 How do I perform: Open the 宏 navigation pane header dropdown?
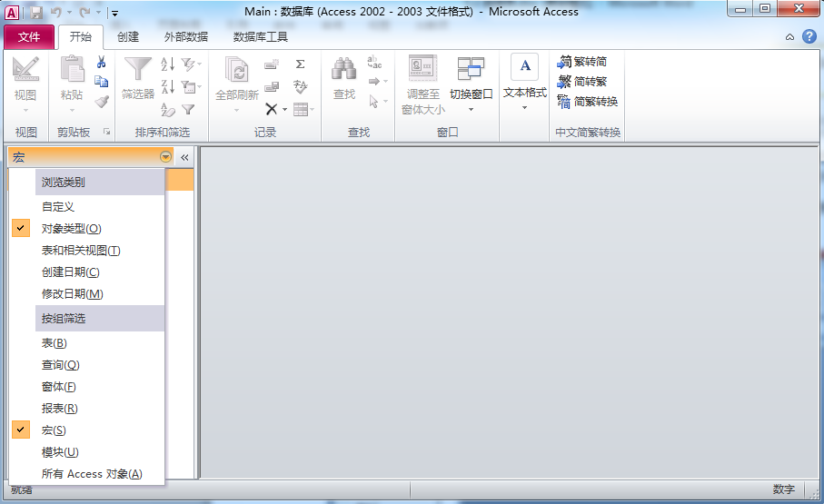coord(165,157)
